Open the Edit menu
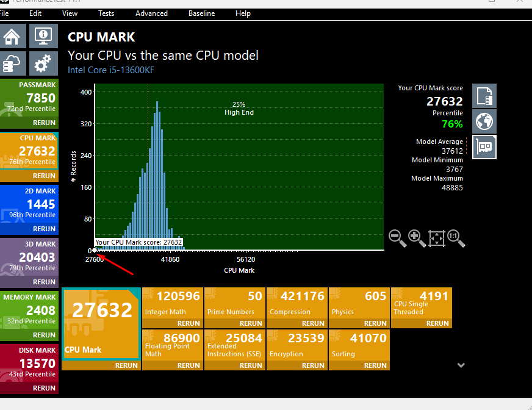This screenshot has height=410, width=532. coord(35,13)
